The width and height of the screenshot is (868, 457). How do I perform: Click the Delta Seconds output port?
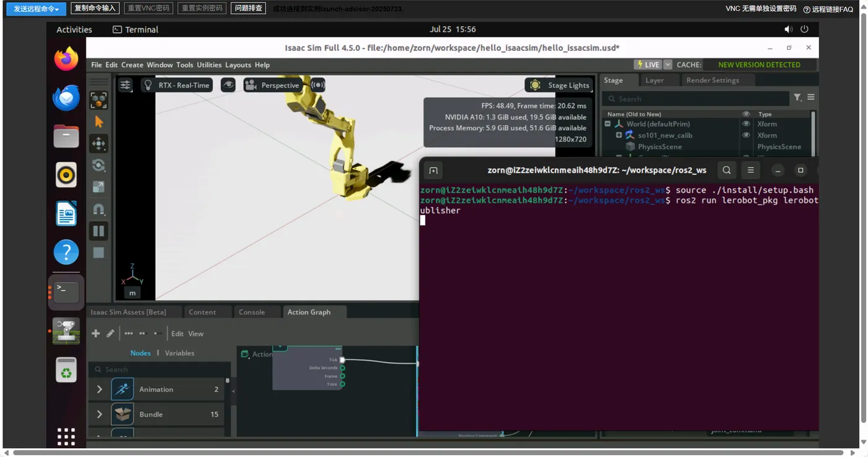pos(342,368)
